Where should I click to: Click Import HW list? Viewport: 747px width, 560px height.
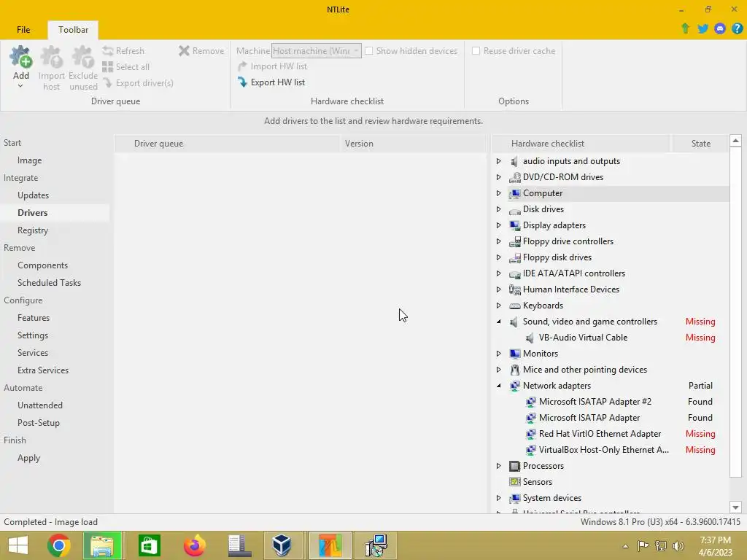point(273,66)
